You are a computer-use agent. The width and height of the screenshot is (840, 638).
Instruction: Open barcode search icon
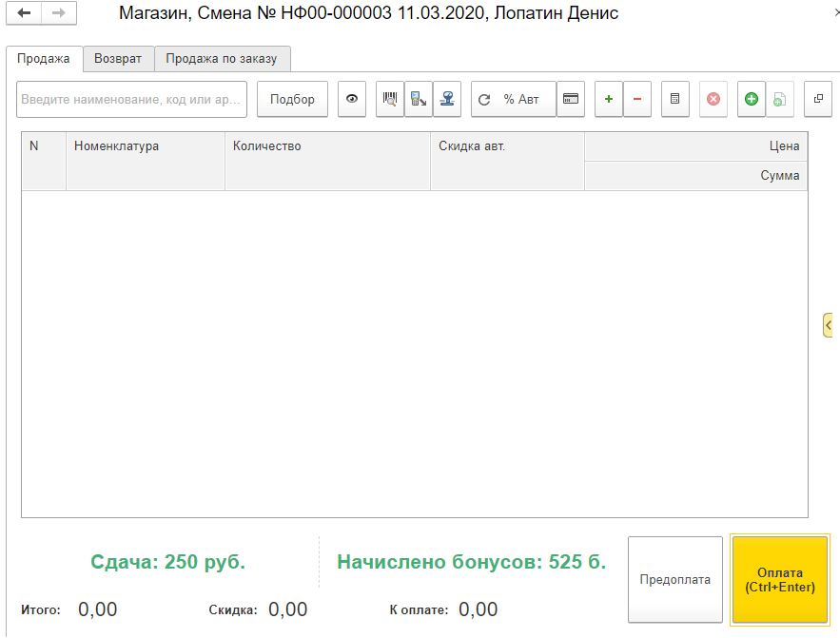390,99
